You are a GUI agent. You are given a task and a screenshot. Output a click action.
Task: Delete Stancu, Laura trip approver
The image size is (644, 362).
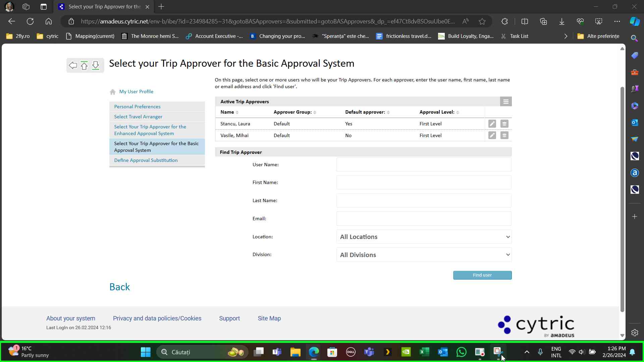pos(504,124)
